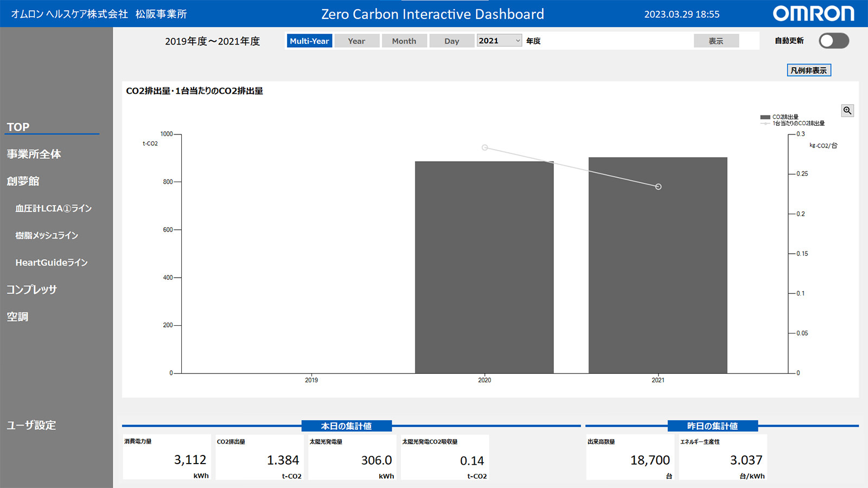
Task: Click the 凡例非表示 hide legend button
Action: pos(808,70)
